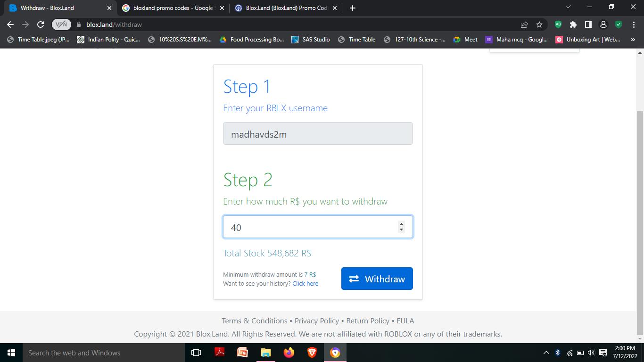The width and height of the screenshot is (644, 362).
Task: Decrease withdraw amount with down spinner
Action: (x=401, y=230)
